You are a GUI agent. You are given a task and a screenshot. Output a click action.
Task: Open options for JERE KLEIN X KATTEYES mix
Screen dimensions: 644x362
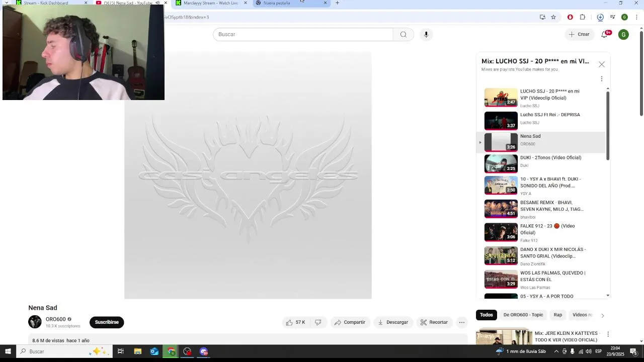[608, 334]
